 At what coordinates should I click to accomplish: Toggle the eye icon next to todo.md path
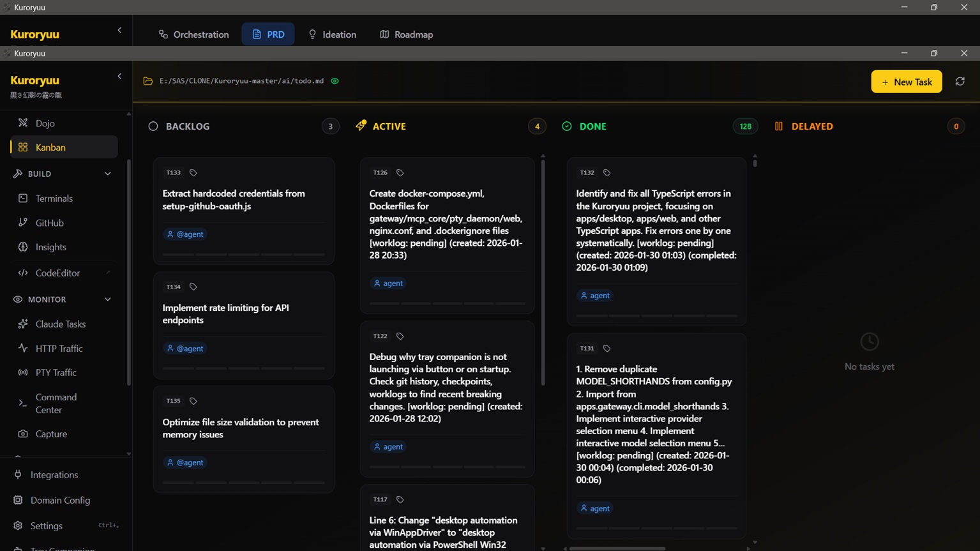pos(335,81)
